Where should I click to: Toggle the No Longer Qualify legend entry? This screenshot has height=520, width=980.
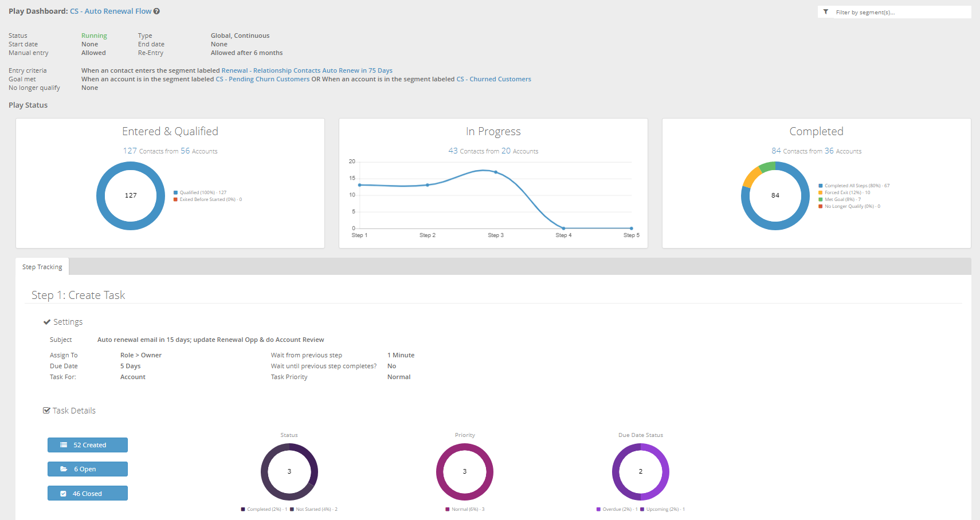849,207
